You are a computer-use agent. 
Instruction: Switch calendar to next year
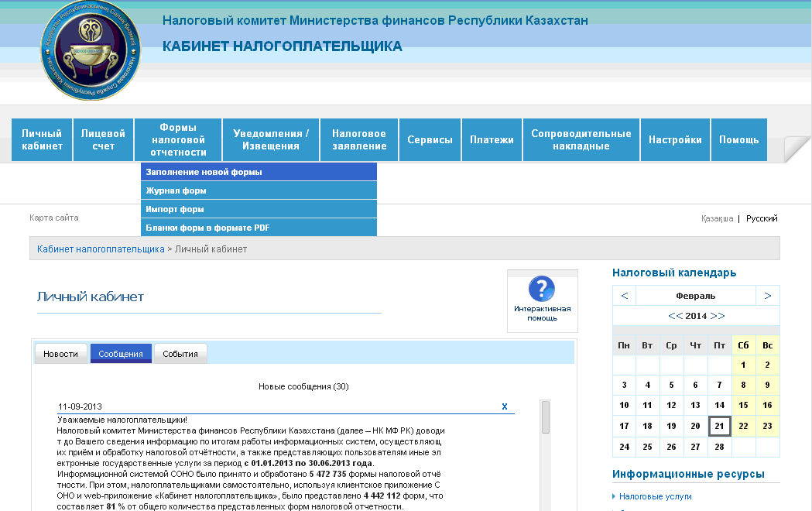click(x=718, y=316)
